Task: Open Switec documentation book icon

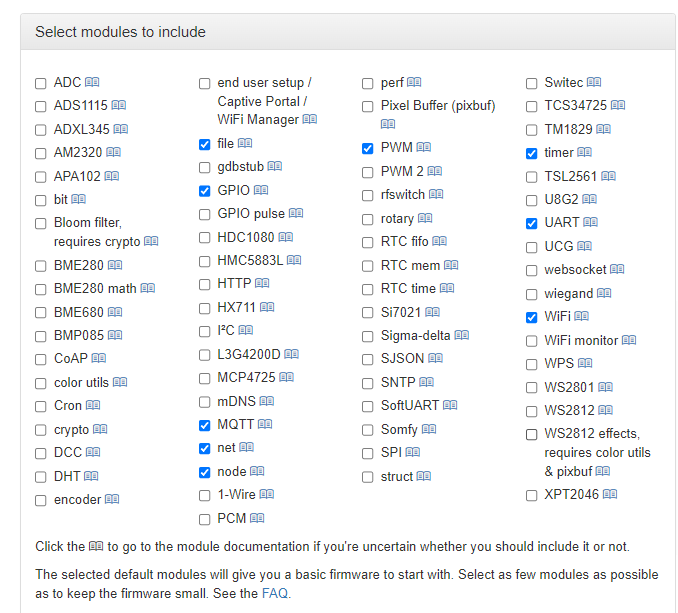Action: (x=594, y=82)
